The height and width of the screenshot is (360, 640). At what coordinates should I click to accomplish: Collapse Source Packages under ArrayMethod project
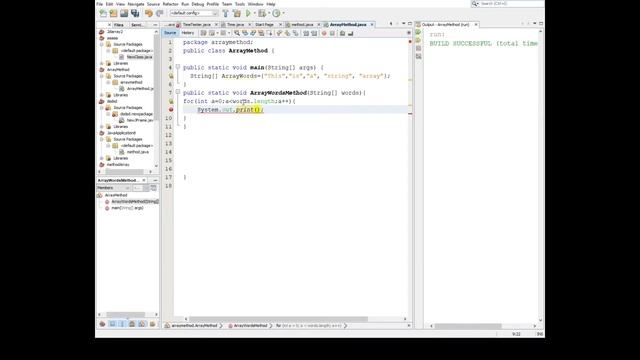click(x=102, y=76)
